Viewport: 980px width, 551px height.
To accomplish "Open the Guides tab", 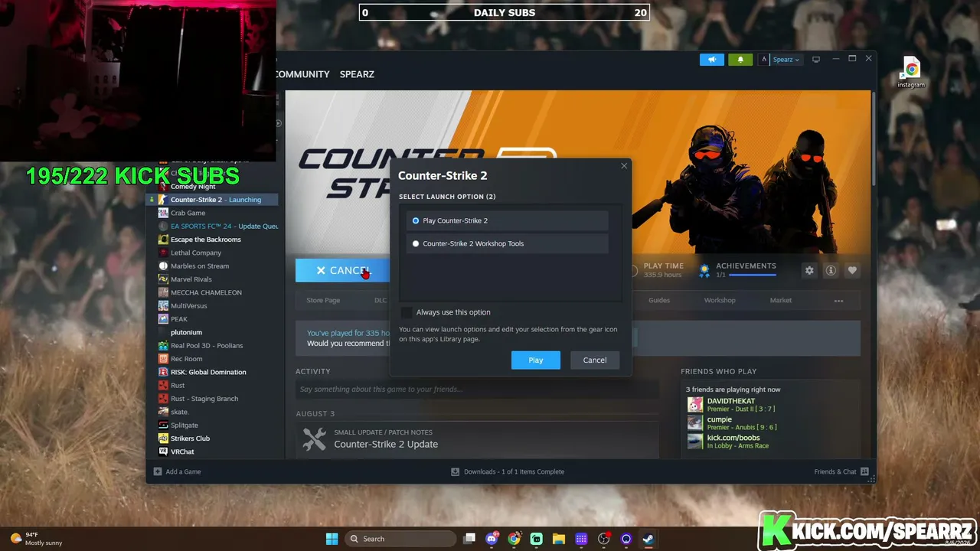I will point(659,301).
